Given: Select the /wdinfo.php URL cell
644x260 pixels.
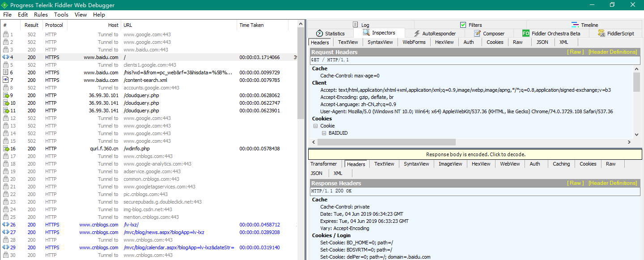Looking at the screenshot, I should [136, 149].
